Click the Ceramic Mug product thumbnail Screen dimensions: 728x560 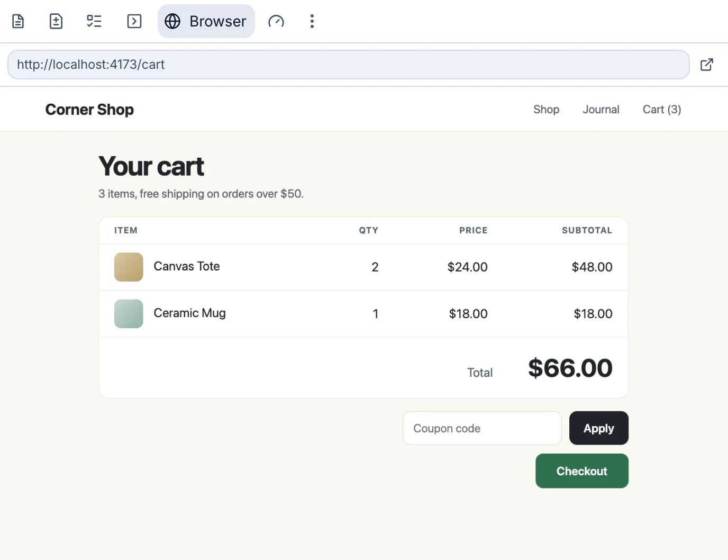[x=129, y=313]
